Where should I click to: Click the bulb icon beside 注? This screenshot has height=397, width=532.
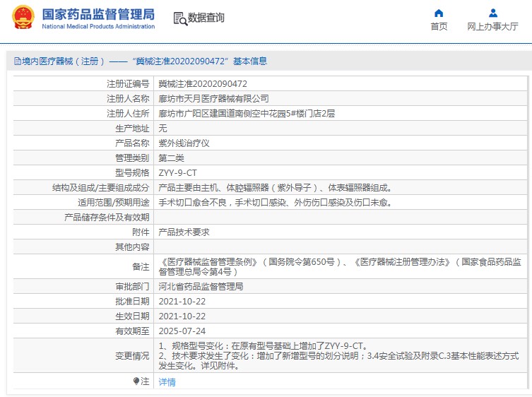(136, 381)
